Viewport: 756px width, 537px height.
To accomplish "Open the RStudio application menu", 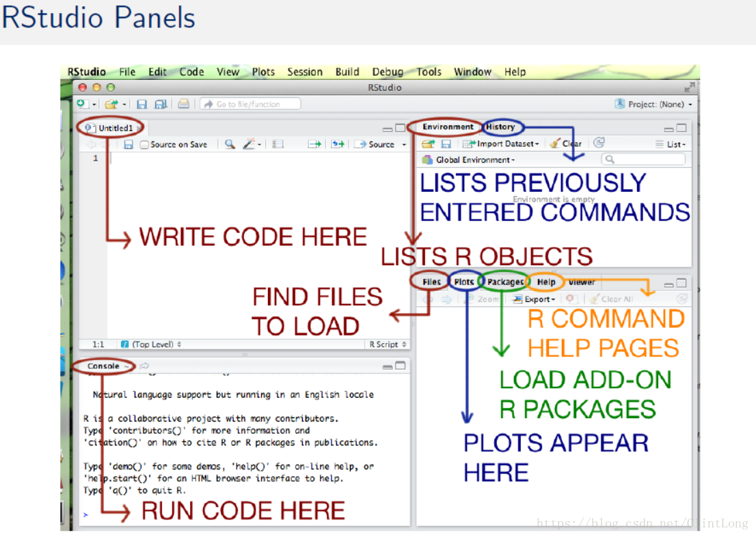I will 86,72.
